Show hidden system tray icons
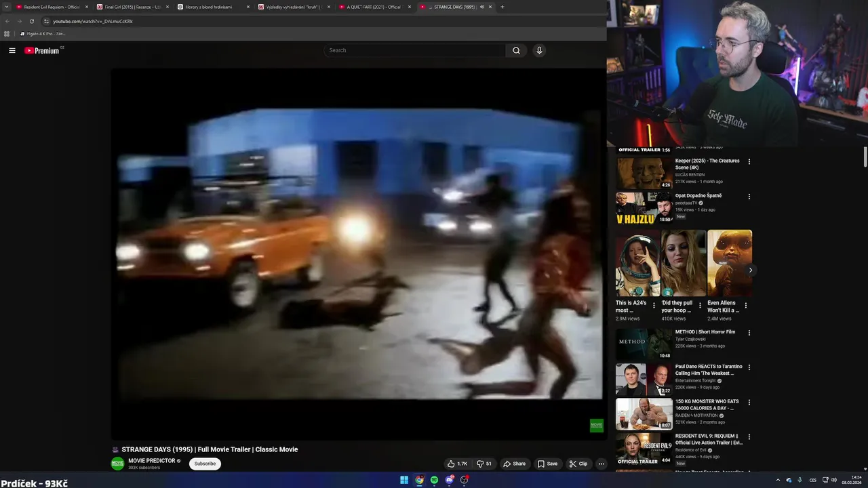868x488 pixels. click(x=778, y=480)
